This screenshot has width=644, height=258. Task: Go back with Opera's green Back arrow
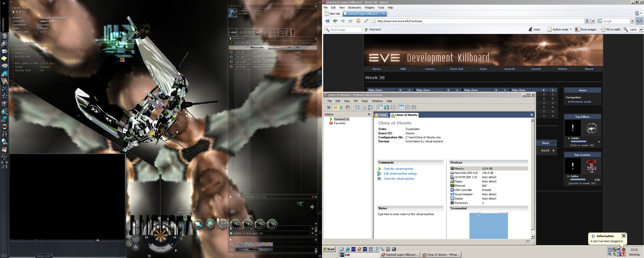click(x=335, y=21)
